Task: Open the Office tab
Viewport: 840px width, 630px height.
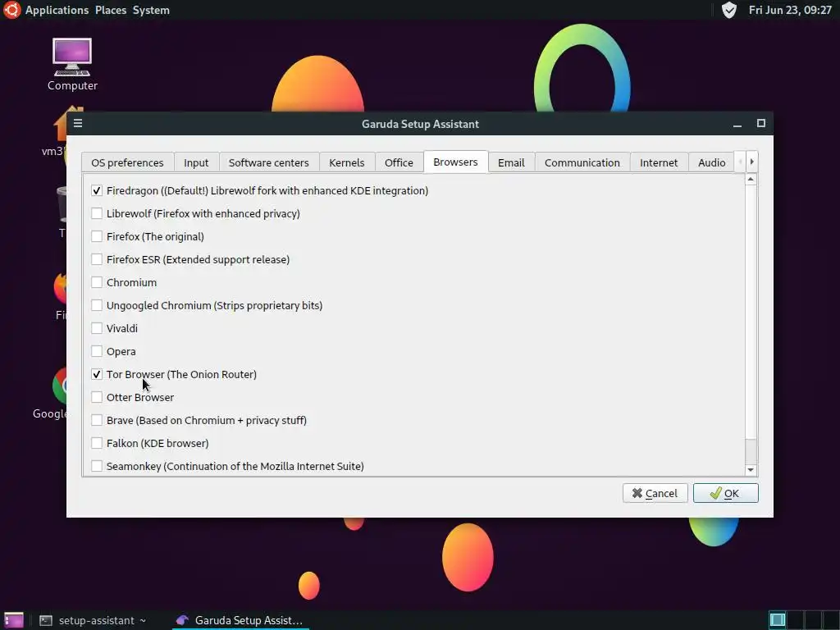Action: pos(399,162)
